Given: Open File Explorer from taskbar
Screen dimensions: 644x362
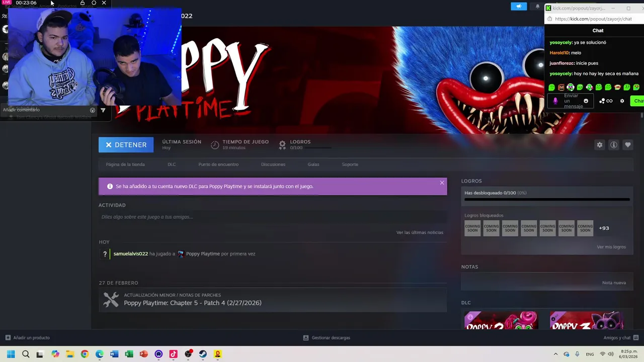Looking at the screenshot, I should [70, 354].
